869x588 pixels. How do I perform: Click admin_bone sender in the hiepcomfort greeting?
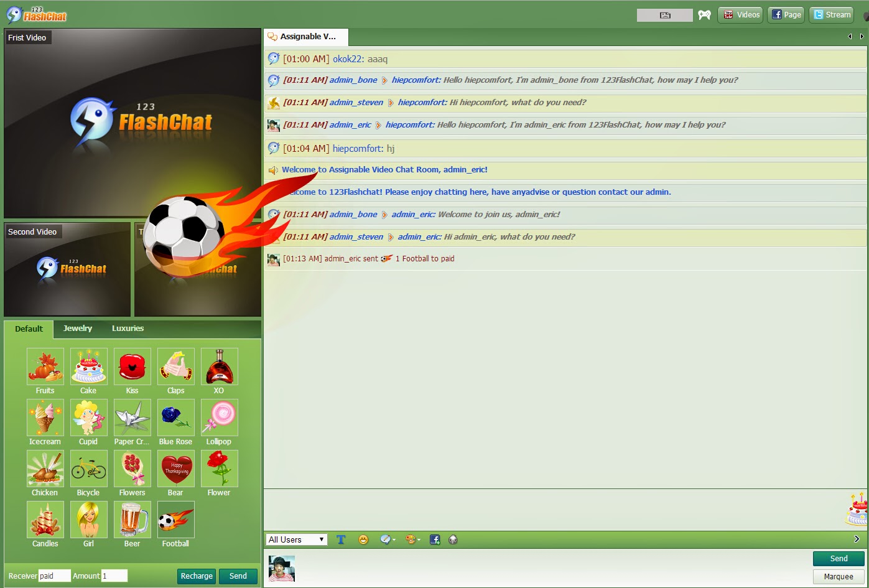click(353, 80)
